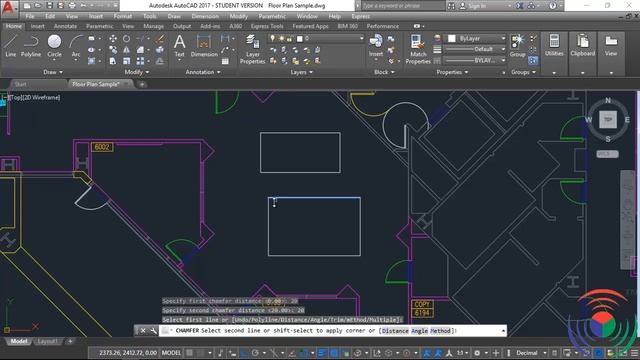Choose the Distance command option
Viewport: 640px width, 360px height.
395,331
